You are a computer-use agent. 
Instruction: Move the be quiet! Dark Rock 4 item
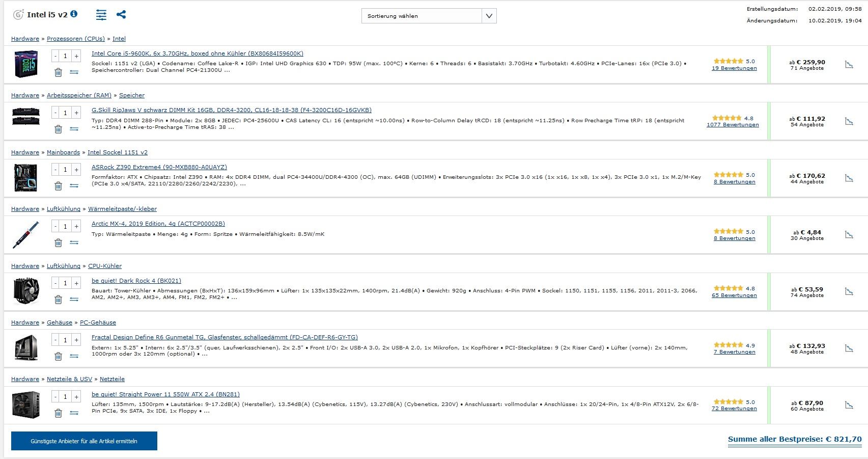74,299
